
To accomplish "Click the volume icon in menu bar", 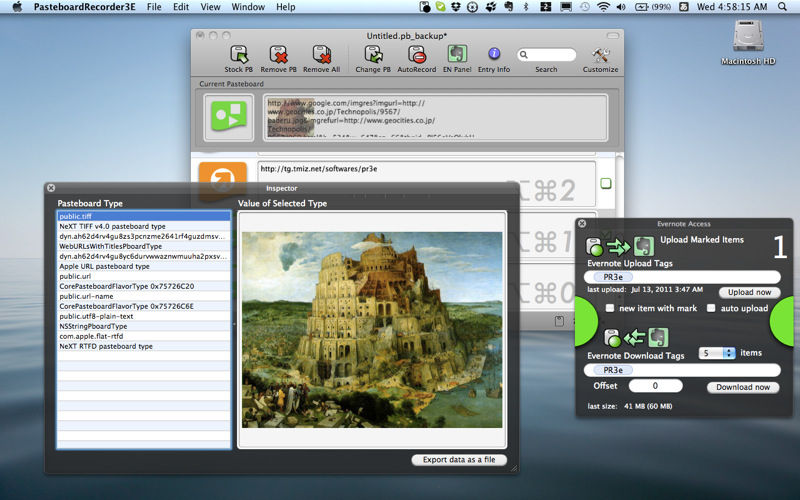I will pos(621,7).
